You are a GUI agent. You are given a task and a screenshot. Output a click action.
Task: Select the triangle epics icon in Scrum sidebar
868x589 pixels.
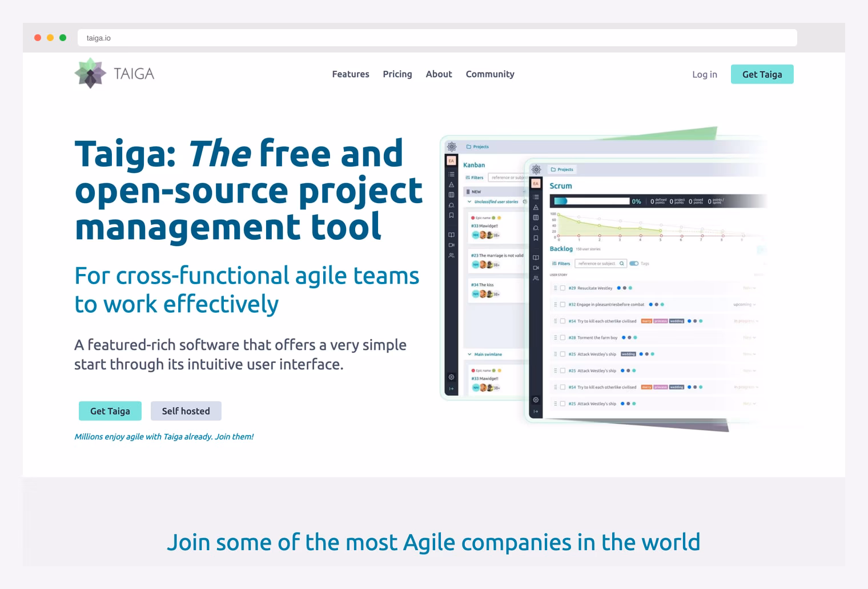(536, 207)
